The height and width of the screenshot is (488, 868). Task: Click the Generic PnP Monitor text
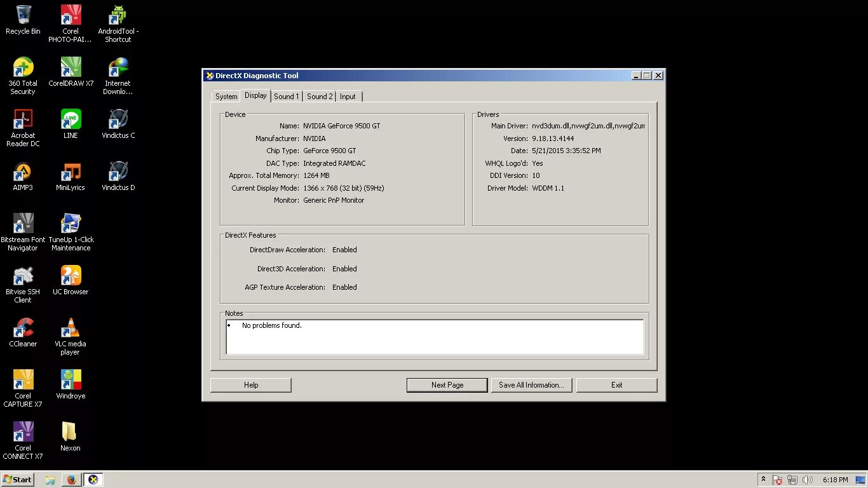pos(334,200)
